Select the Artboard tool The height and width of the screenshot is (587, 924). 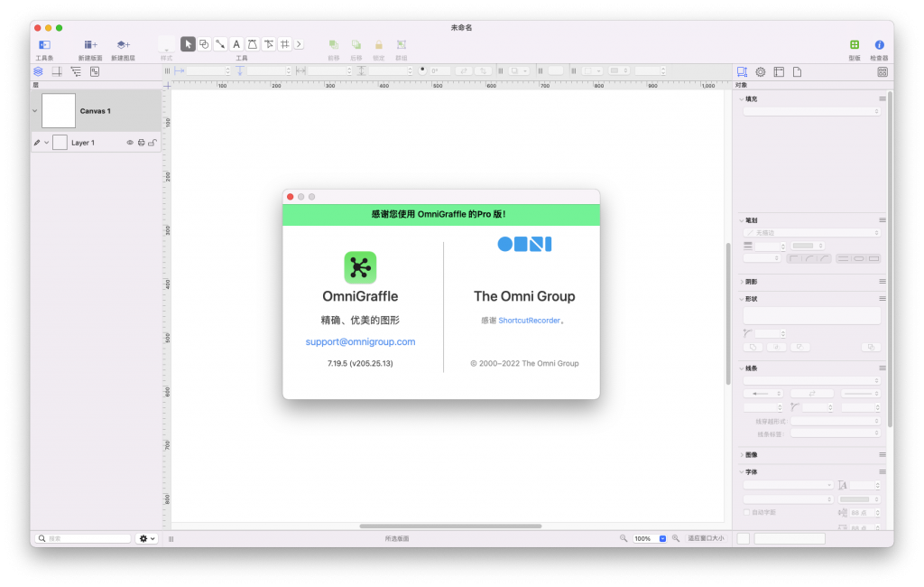(x=284, y=44)
